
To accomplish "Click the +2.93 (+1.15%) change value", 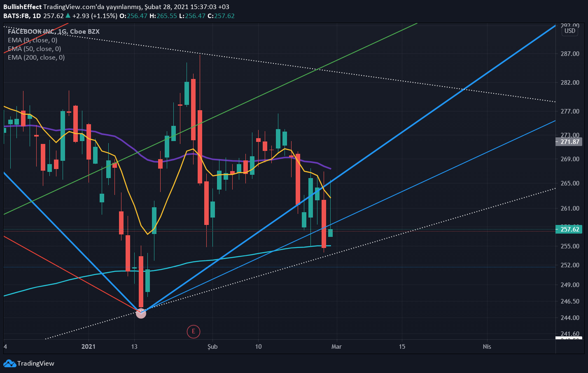I will (94, 16).
